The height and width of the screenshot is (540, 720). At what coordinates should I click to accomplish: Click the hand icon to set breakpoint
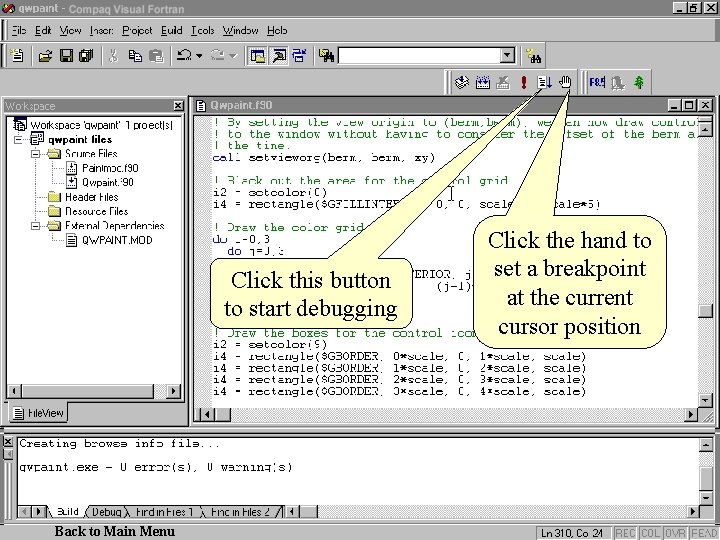565,83
